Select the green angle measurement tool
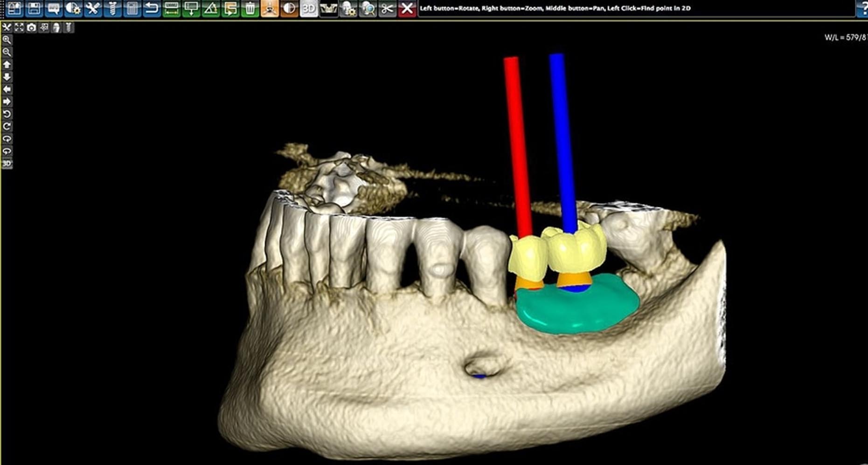 coord(211,8)
